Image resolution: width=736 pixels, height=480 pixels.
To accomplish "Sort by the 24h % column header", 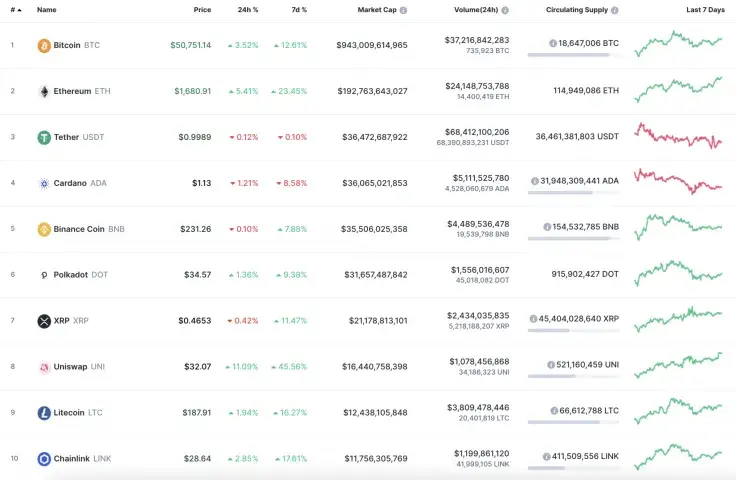I will [248, 10].
